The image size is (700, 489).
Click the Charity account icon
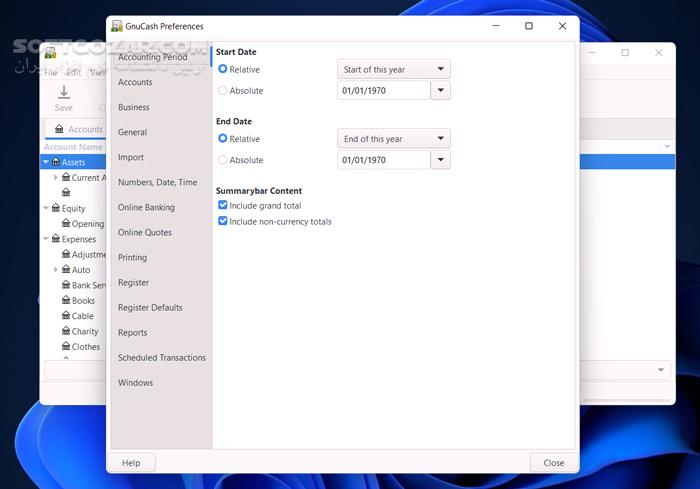point(66,332)
